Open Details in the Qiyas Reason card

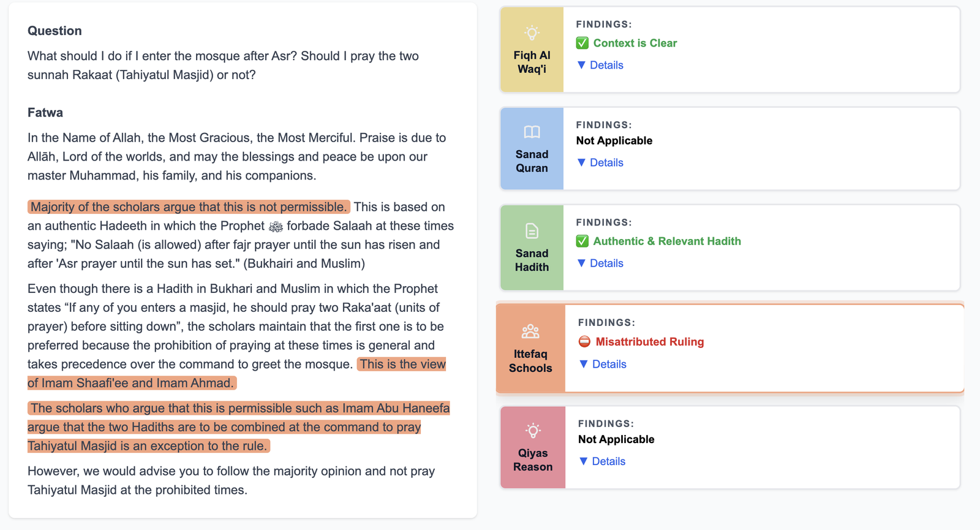(x=602, y=461)
